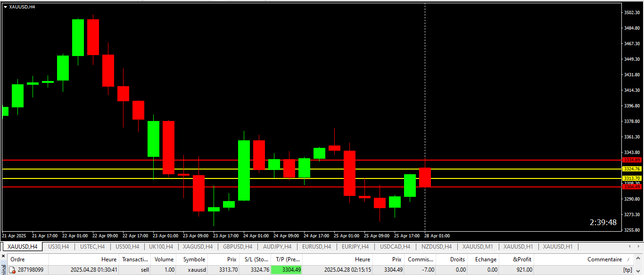Click the Commentaire column header
This screenshot has width=644, height=275.
pos(604,259)
